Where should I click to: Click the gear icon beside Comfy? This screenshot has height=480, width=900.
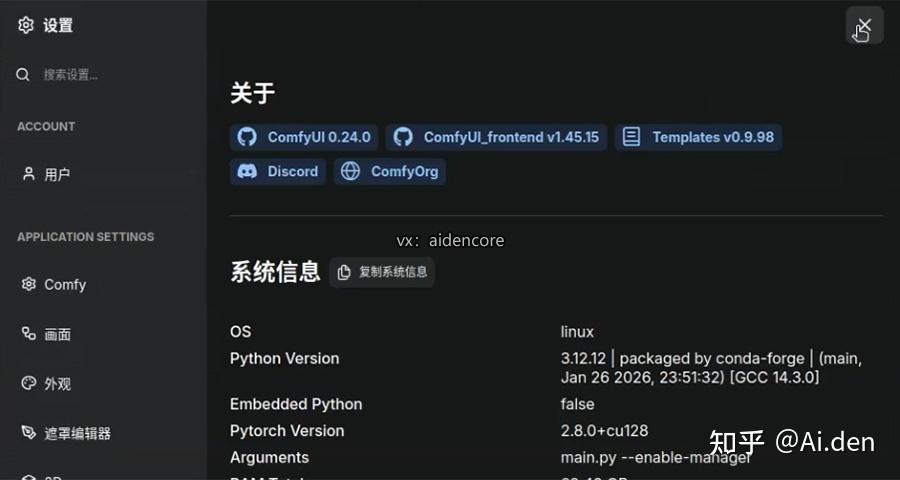(x=29, y=284)
